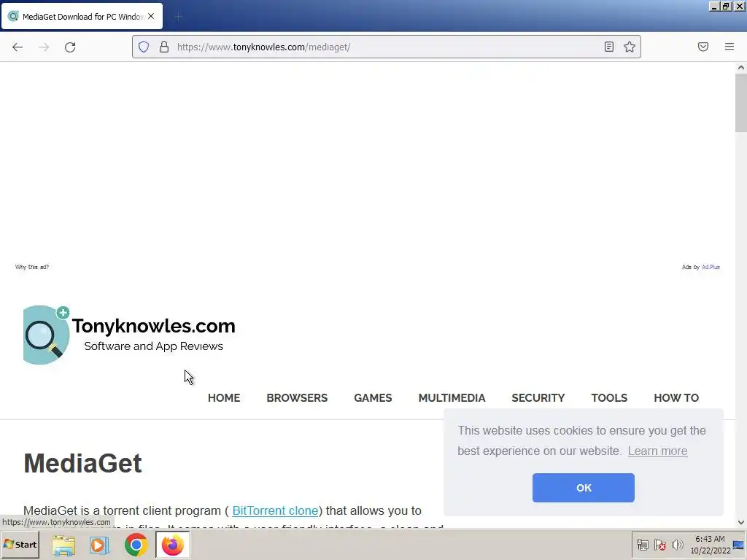
Task: Open tracking protection shield icon
Action: (144, 47)
